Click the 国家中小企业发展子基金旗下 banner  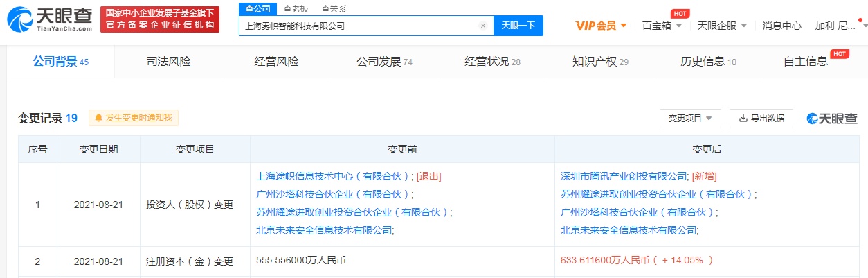(160, 19)
